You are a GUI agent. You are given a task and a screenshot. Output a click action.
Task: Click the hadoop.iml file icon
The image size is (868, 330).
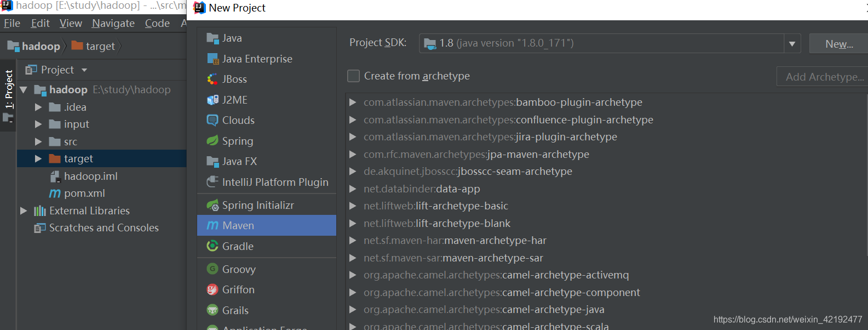(x=55, y=176)
